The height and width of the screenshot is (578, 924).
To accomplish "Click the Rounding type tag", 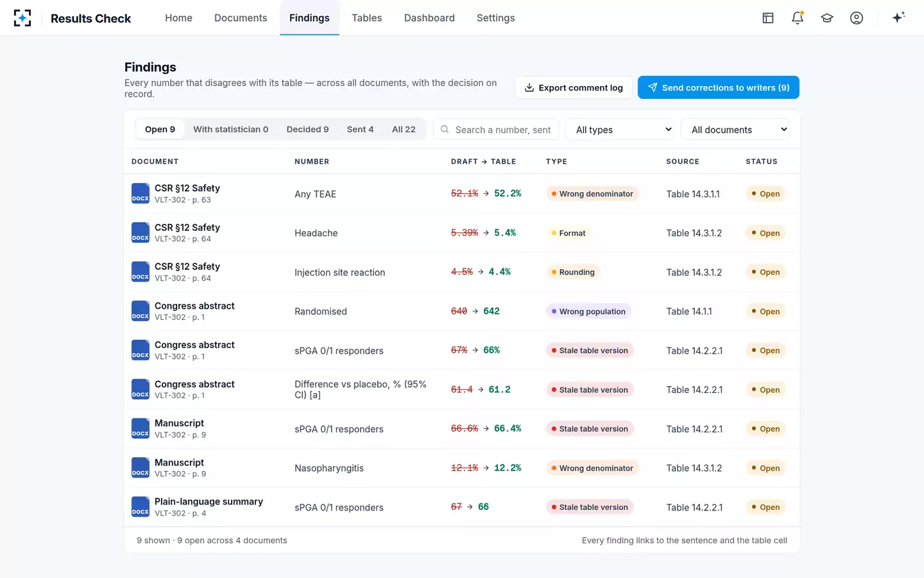I will [x=573, y=272].
